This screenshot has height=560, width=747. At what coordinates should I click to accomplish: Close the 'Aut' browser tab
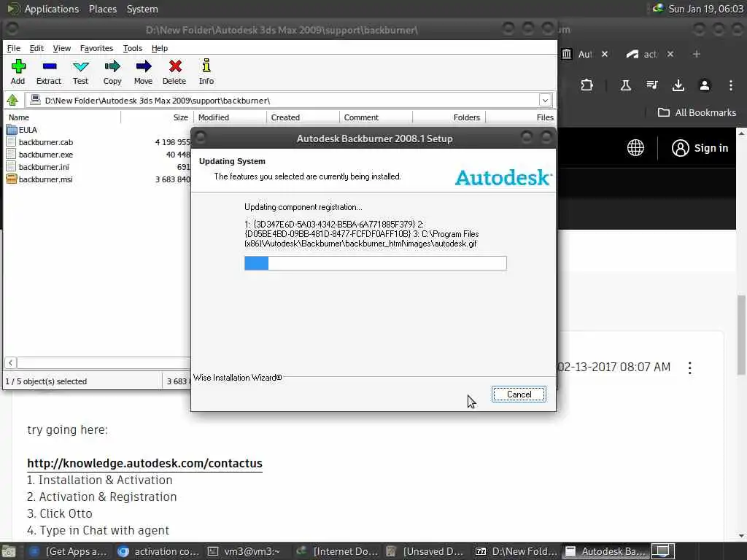(x=605, y=54)
